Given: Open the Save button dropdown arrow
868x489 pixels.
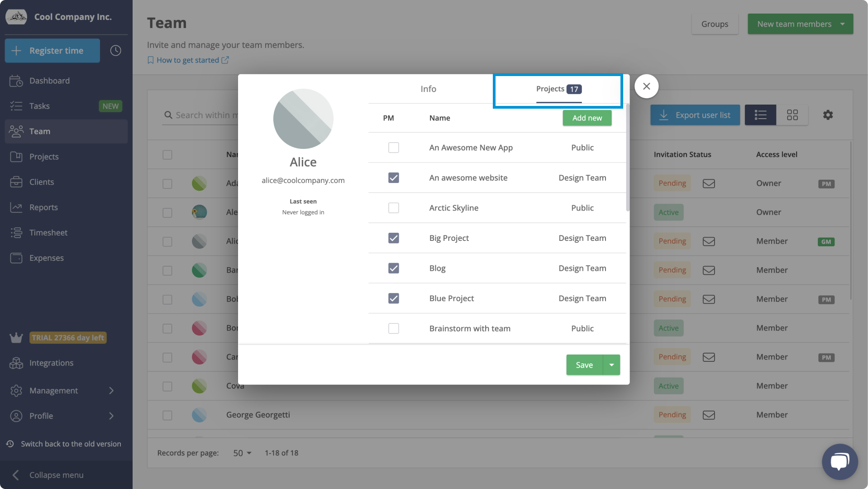Looking at the screenshot, I should click(611, 364).
